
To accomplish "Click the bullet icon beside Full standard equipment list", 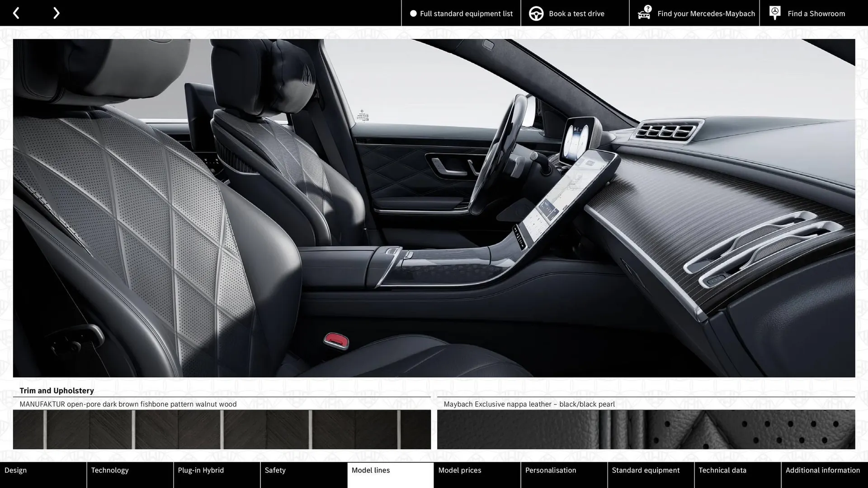I will (x=412, y=13).
